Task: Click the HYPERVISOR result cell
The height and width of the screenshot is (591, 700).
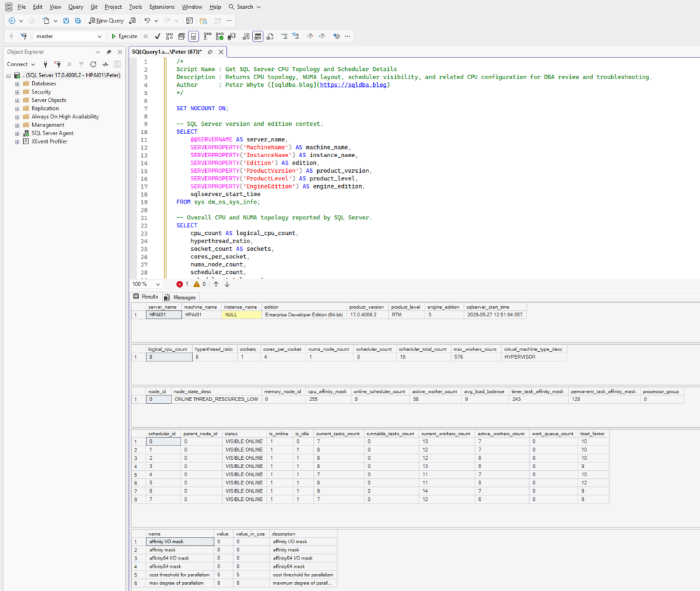Action: pos(535,357)
